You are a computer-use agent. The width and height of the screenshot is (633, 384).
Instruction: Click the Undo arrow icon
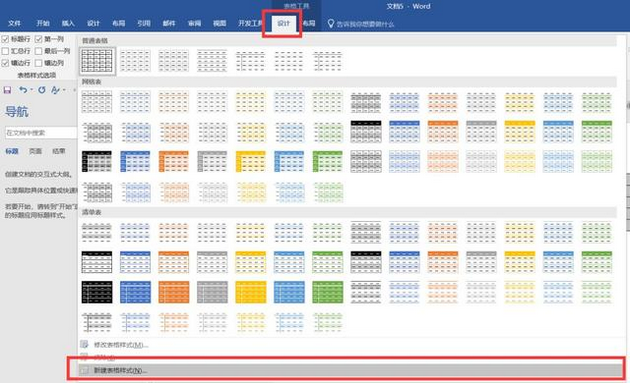coord(23,90)
